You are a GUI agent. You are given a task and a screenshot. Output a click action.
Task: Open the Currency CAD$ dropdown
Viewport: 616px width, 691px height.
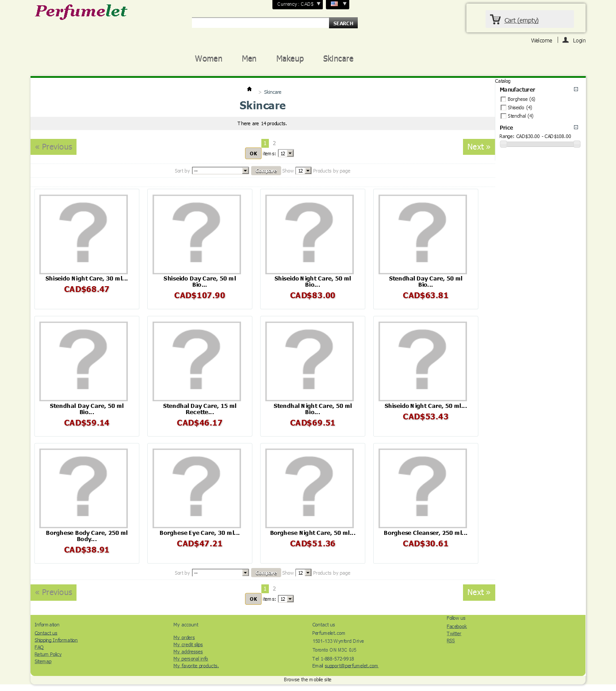[x=298, y=4]
